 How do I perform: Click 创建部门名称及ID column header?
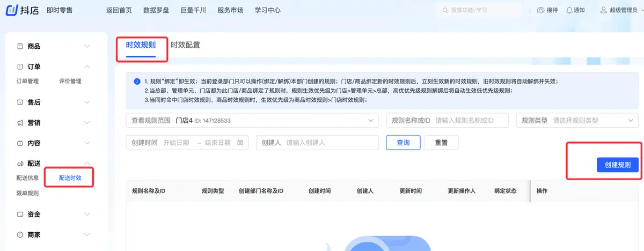[x=261, y=191]
